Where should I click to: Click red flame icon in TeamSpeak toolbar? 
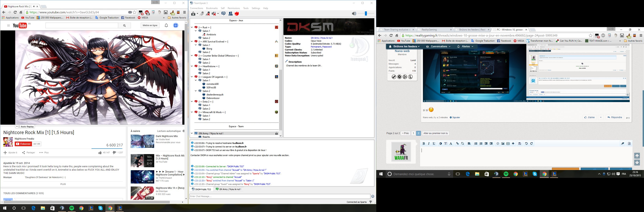pyautogui.click(x=237, y=14)
